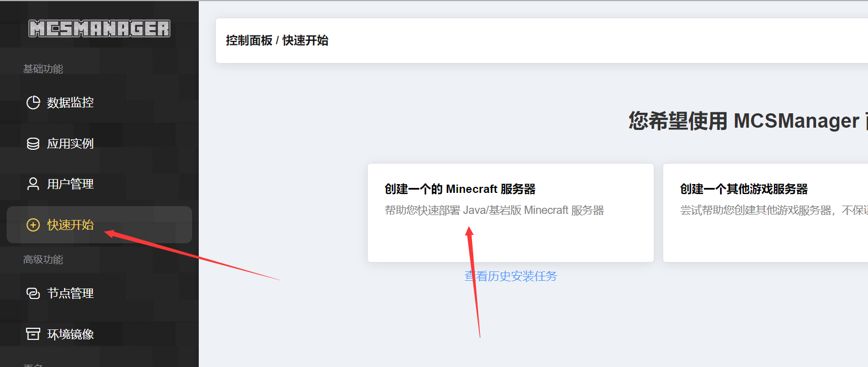
Task: Click the 用户管理 person icon
Action: (33, 184)
